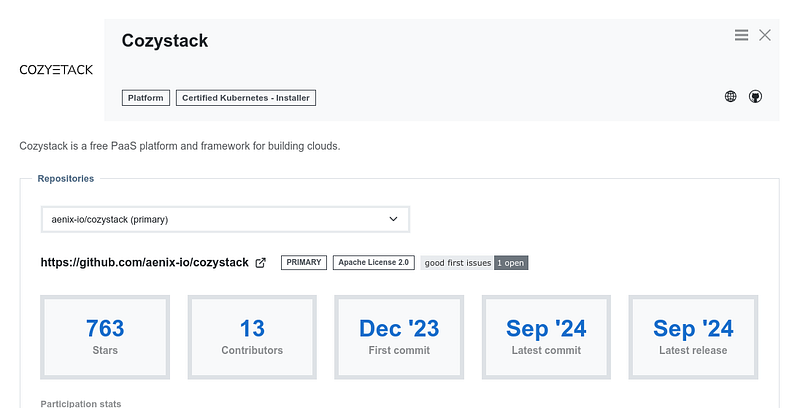The width and height of the screenshot is (800, 408).
Task: Close the Cozystack details panel
Action: pyautogui.click(x=764, y=35)
